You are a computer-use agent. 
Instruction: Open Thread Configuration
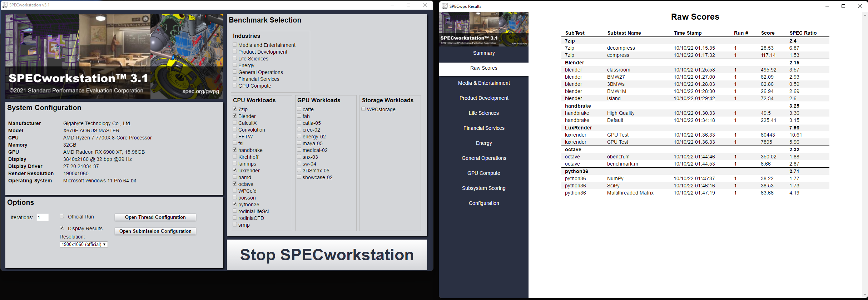tap(155, 217)
